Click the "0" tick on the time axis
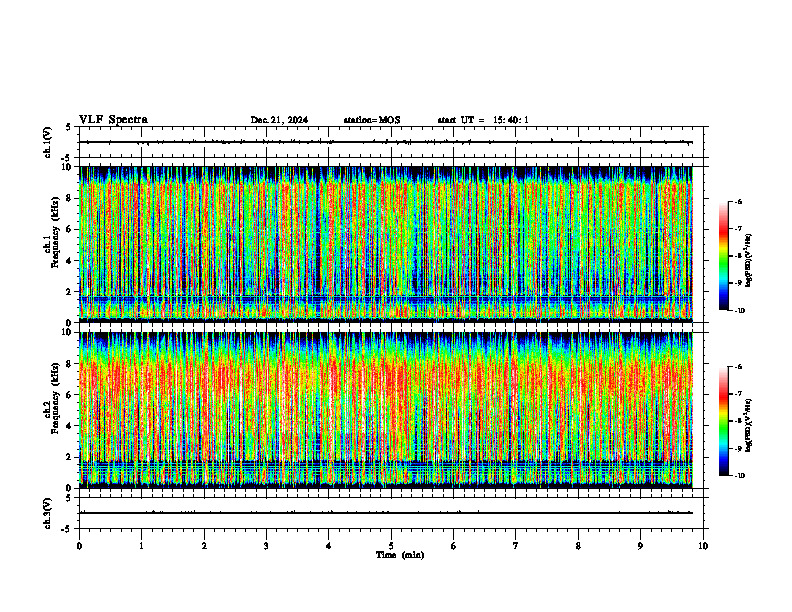 pyautogui.click(x=79, y=546)
